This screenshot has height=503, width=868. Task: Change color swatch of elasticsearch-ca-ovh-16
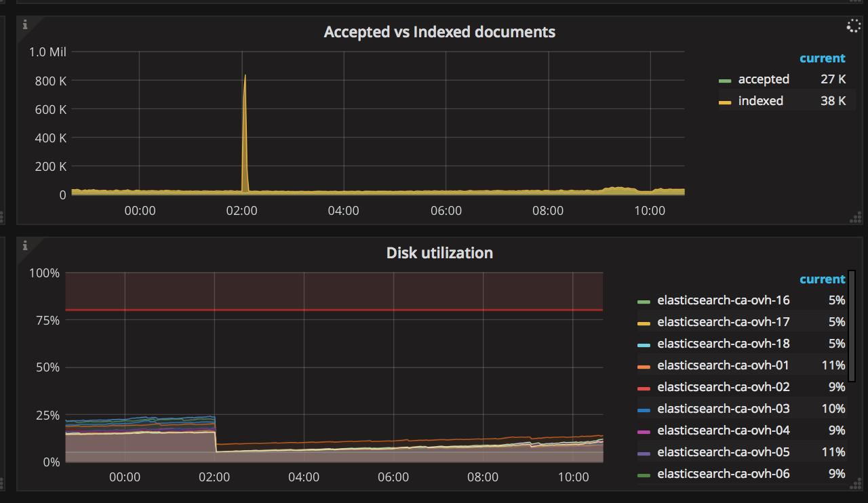(644, 302)
